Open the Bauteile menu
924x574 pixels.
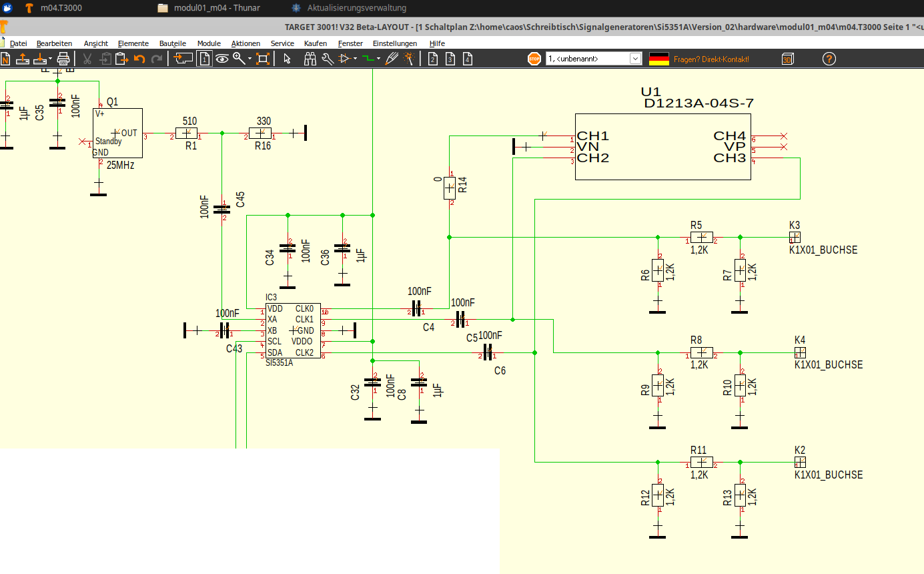point(172,43)
